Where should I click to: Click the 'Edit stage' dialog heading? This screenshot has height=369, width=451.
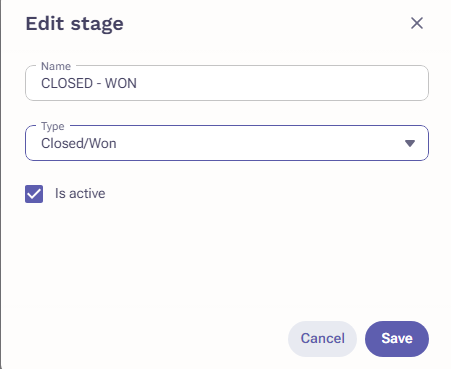coord(75,24)
